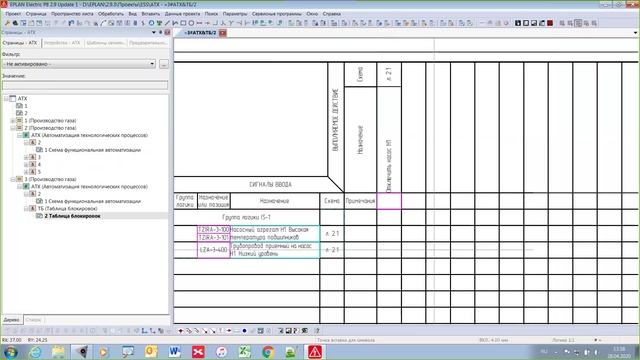Select ТБ (Таблица блокировок) tree item
Viewport: 640px width, 360px height.
[67, 209]
